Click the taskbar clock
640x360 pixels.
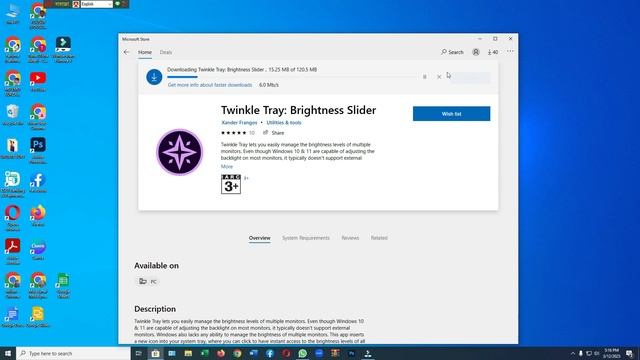(611, 353)
